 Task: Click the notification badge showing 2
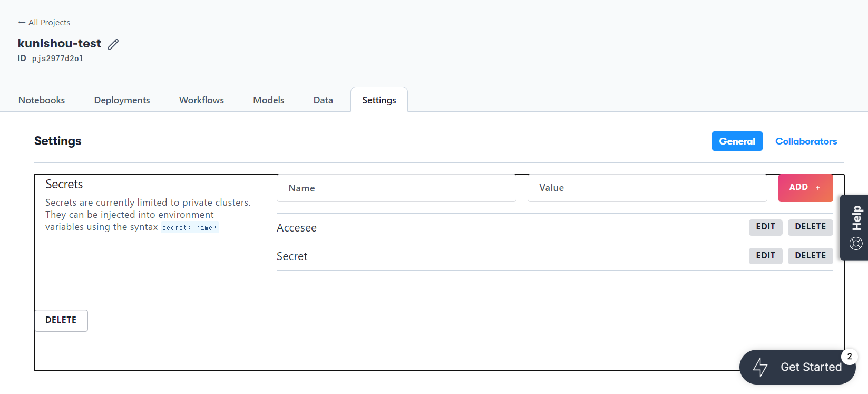tap(849, 357)
